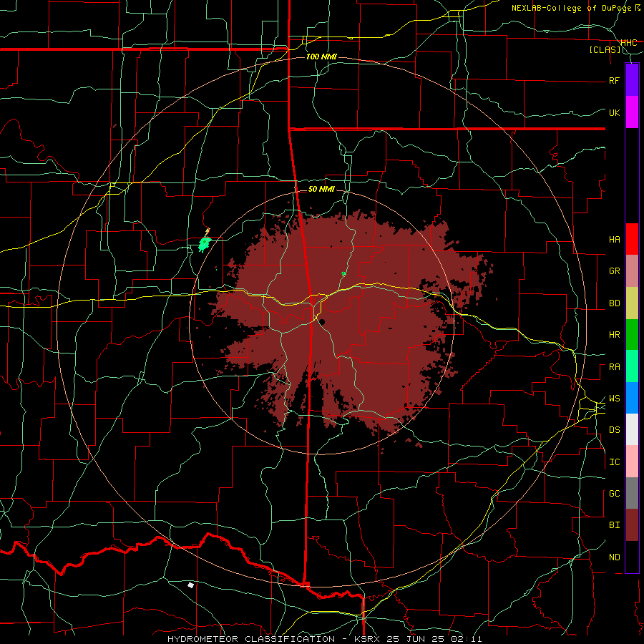Click the [CLAS] label above the legend
The width and height of the screenshot is (644, 644).
[605, 50]
